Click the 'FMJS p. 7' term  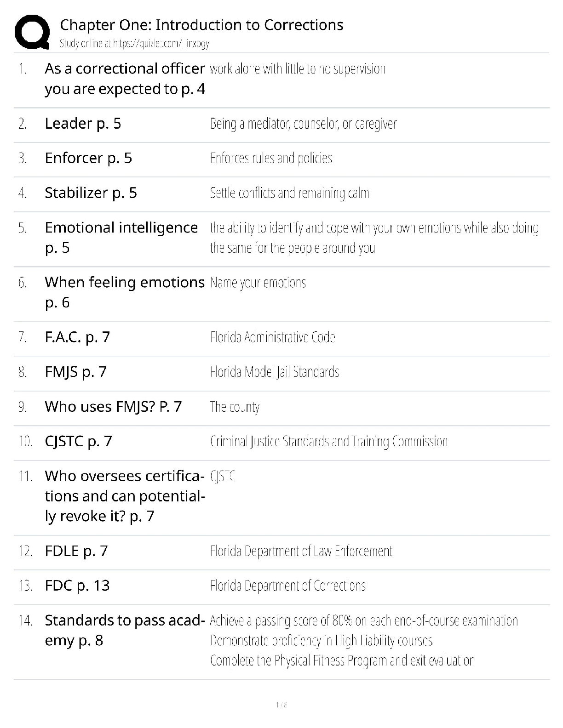[75, 372]
